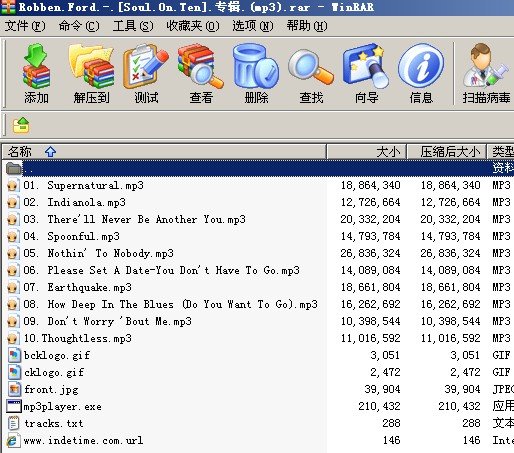Select file name "02. Indianola.mp3"
The width and height of the screenshot is (514, 453).
click(x=74, y=202)
